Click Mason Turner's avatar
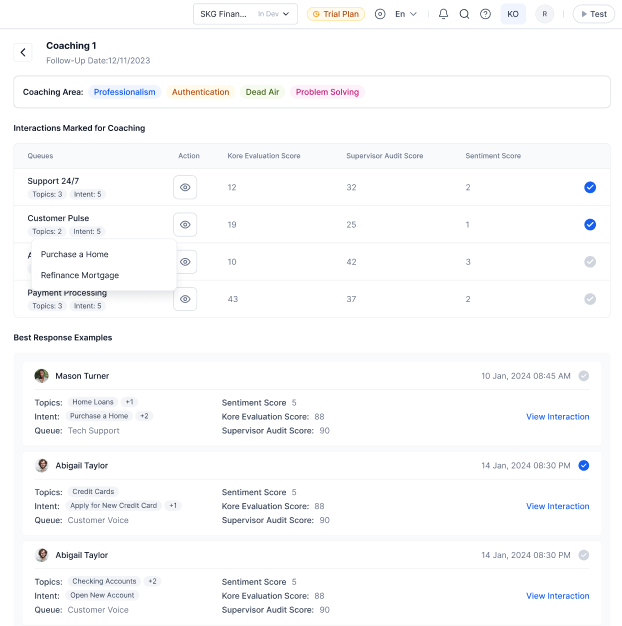 (x=41, y=376)
